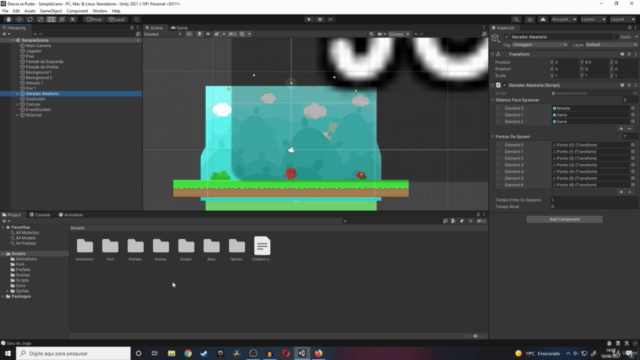This screenshot has width=640, height=360.
Task: Open the File menu
Action: pos(5,11)
